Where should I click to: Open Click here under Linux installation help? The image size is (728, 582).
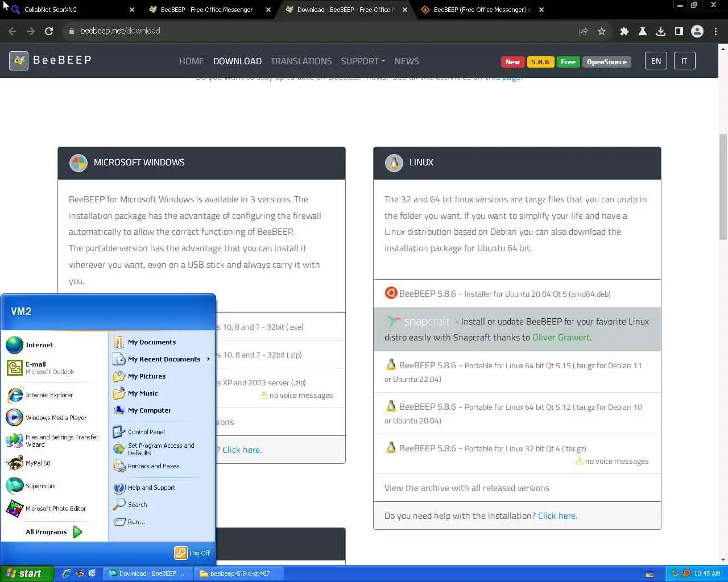pos(557,516)
